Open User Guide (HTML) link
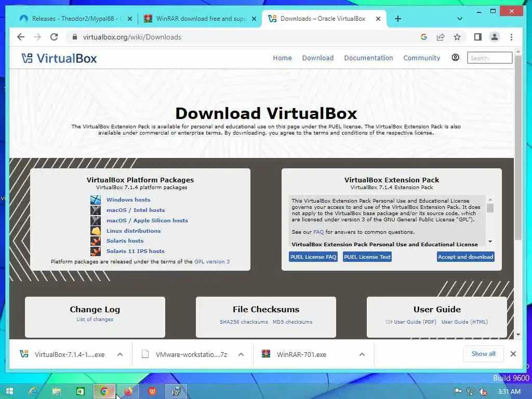Screen dimensions: 532x399 (x=464, y=322)
